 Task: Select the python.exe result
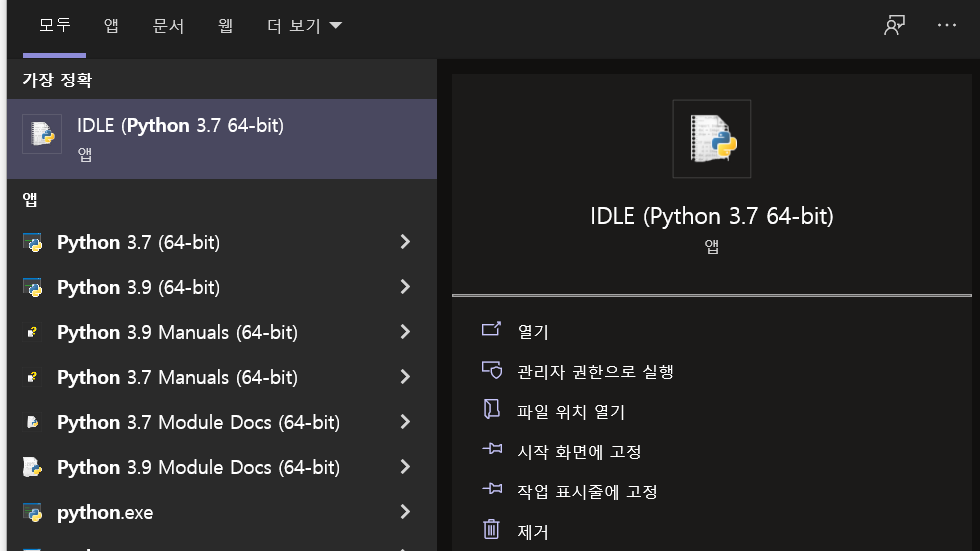[x=222, y=512]
